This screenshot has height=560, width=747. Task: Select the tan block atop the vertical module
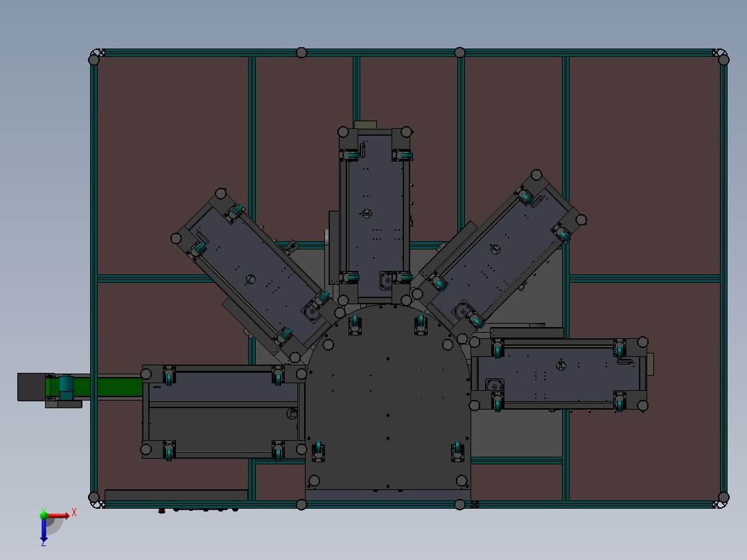365,125
